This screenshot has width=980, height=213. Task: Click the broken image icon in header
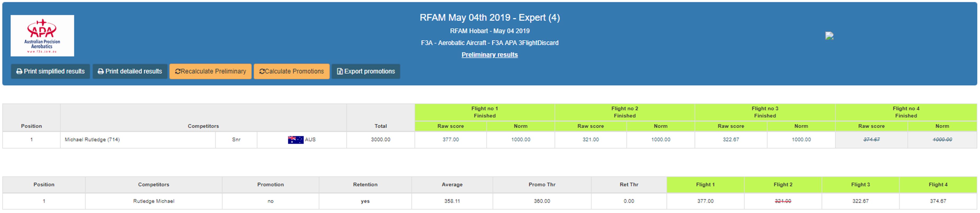[x=829, y=36]
